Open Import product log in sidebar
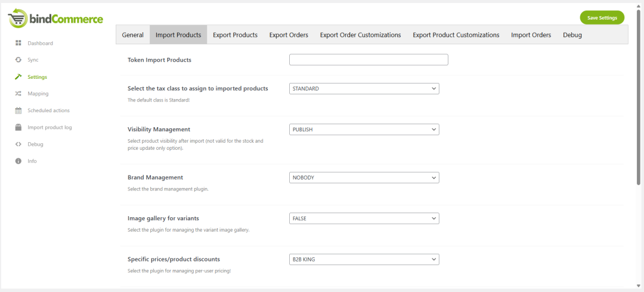Viewport: 644px width, 292px height. (x=49, y=128)
